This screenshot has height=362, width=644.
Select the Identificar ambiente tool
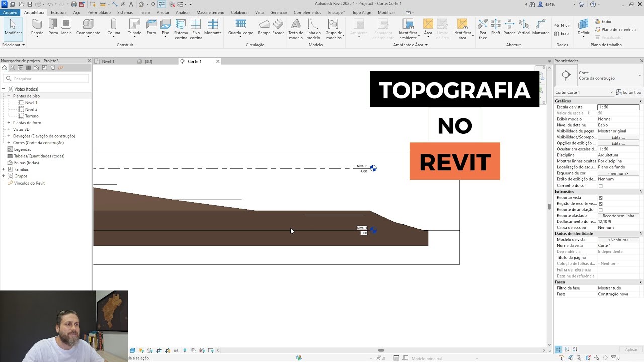(408, 29)
